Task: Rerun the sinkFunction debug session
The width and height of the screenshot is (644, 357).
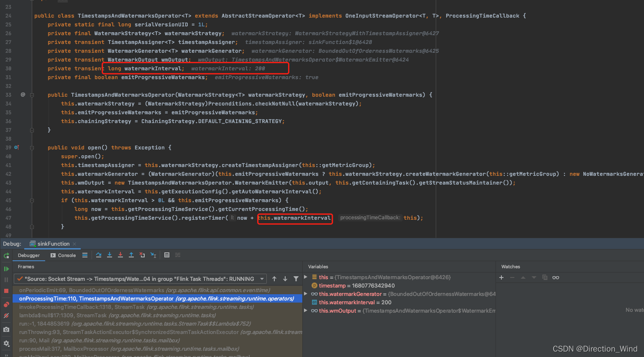Action: coord(6,255)
